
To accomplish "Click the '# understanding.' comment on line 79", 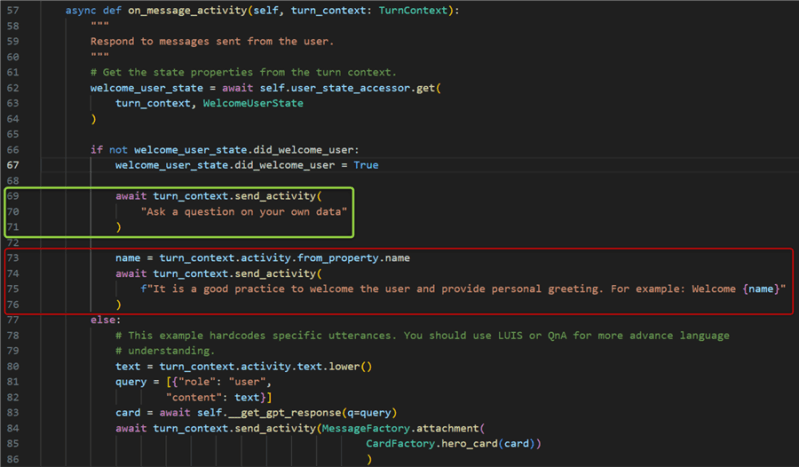I will coord(165,351).
